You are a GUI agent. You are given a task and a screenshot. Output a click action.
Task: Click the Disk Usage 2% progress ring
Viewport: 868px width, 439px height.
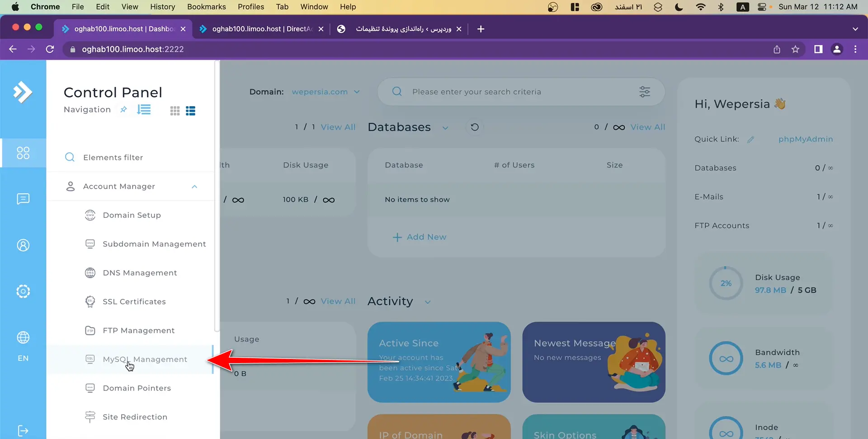[x=726, y=283]
